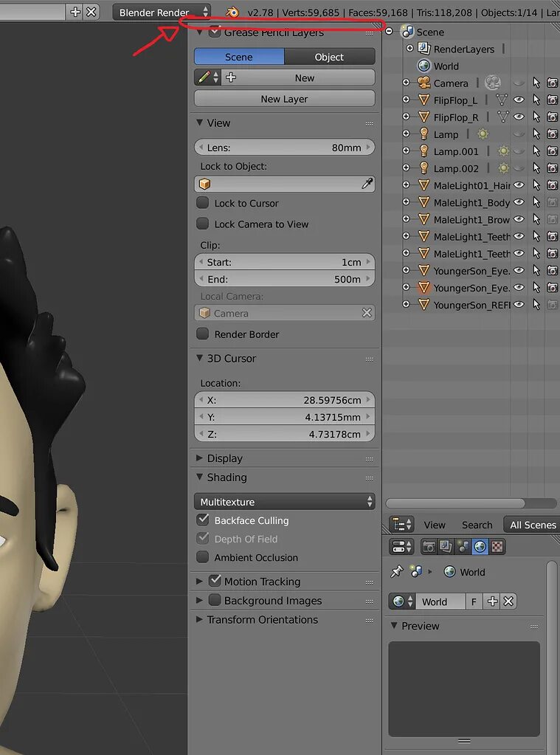The image size is (560, 755).
Task: Disable the Backface Culling checkbox
Action: [203, 520]
